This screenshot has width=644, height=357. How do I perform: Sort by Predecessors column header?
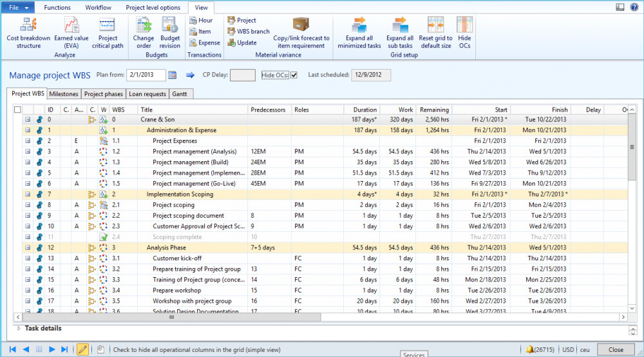269,110
